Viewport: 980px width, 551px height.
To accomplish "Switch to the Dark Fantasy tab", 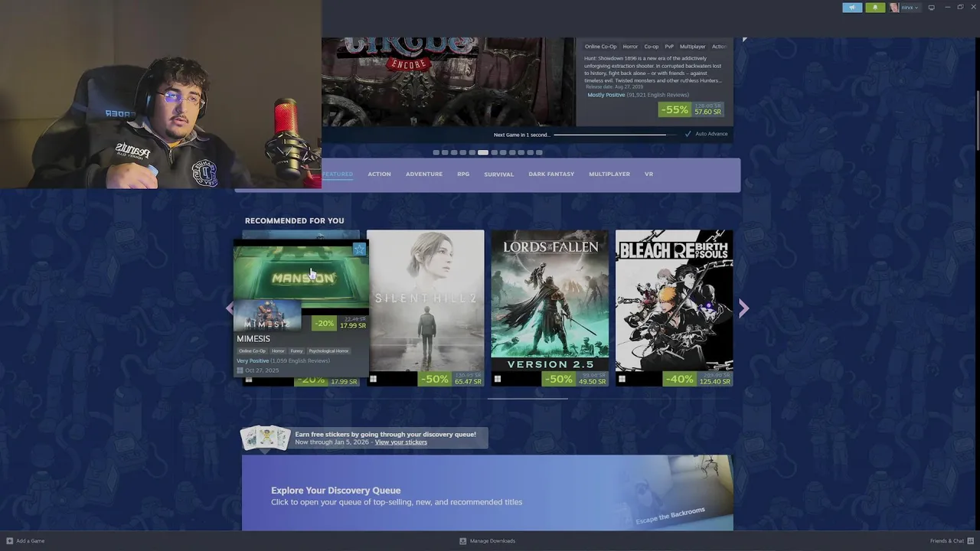I will tap(551, 174).
